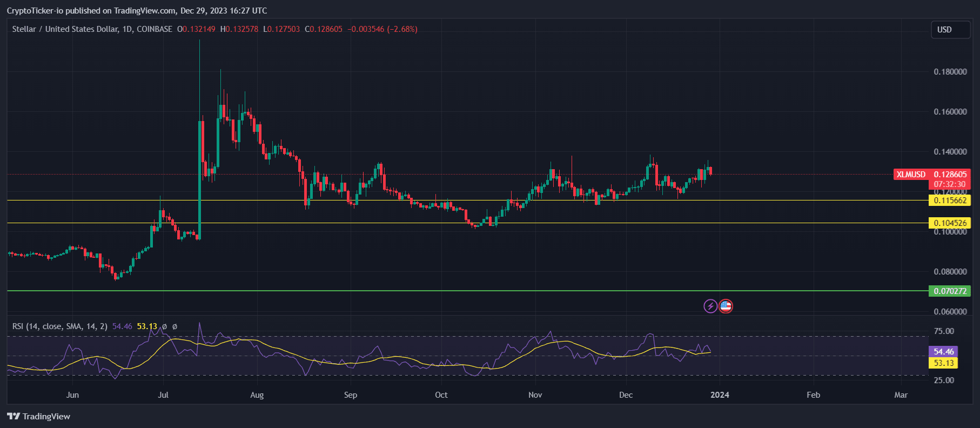The width and height of the screenshot is (980, 428).
Task: Click the 2024 label on time axis
Action: [x=720, y=395]
